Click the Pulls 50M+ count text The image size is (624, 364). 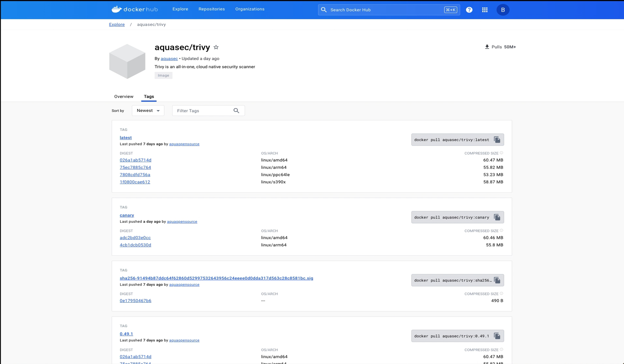504,47
